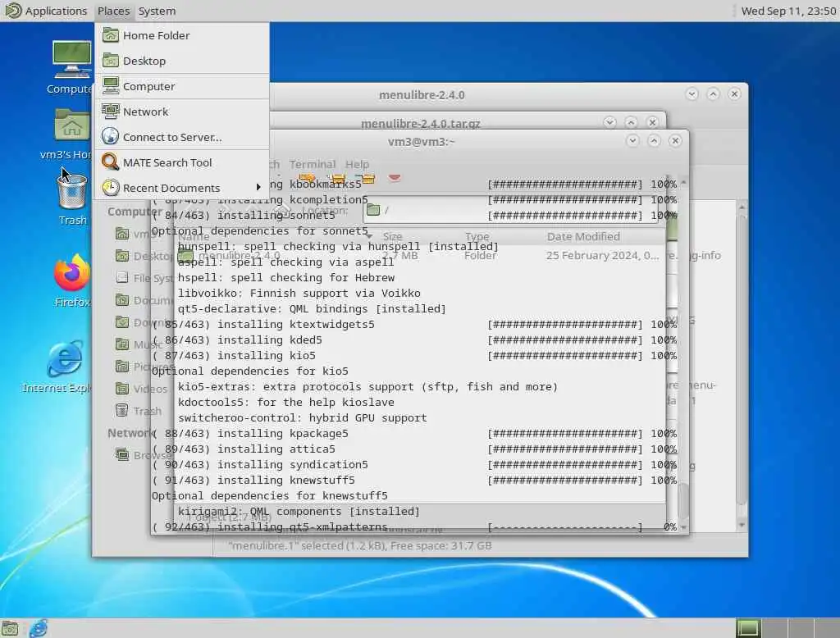This screenshot has height=638, width=840.
Task: Choose Home Folder from the Places menu
Action: click(x=182, y=35)
